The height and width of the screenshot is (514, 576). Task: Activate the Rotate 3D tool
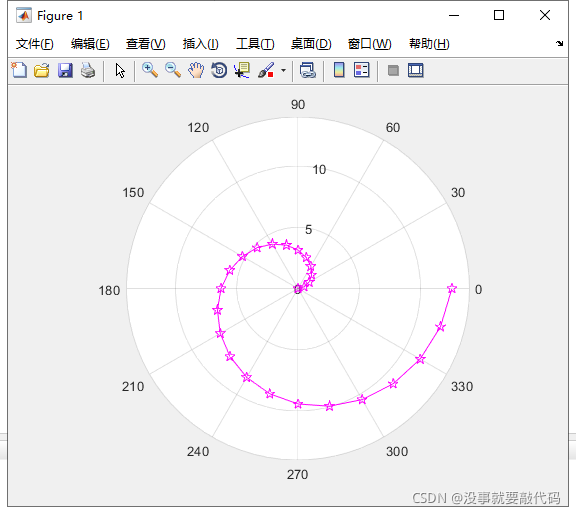219,70
